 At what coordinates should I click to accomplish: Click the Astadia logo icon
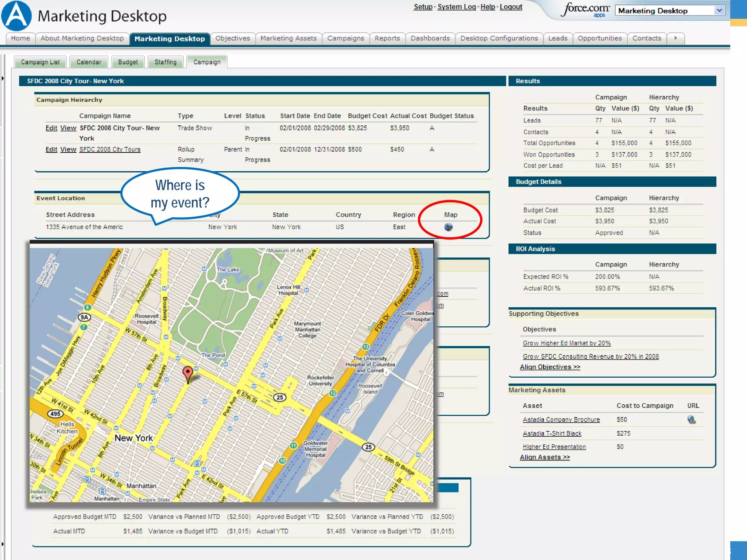[x=16, y=16]
